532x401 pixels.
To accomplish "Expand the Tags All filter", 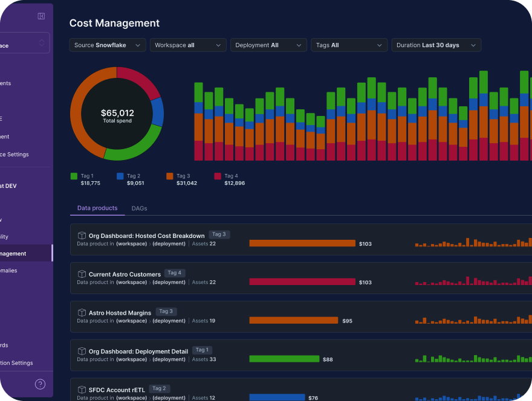I will (x=349, y=45).
